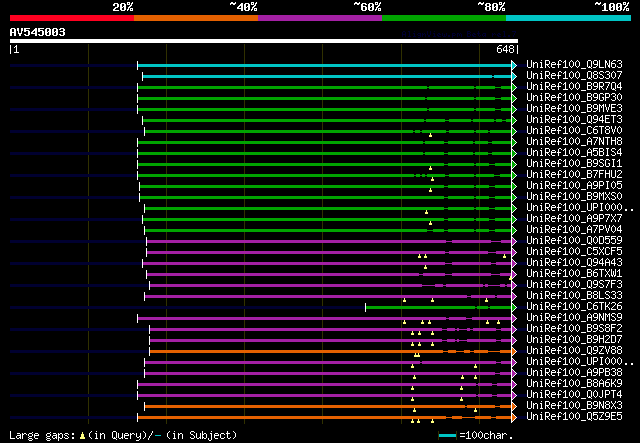This screenshot has height=443, width=640.
Task: Select the UniRef100_A9P7X7 label
Action: pos(574,219)
